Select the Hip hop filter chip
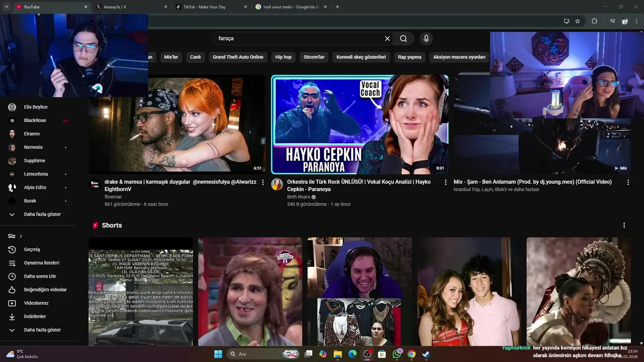 283,57
